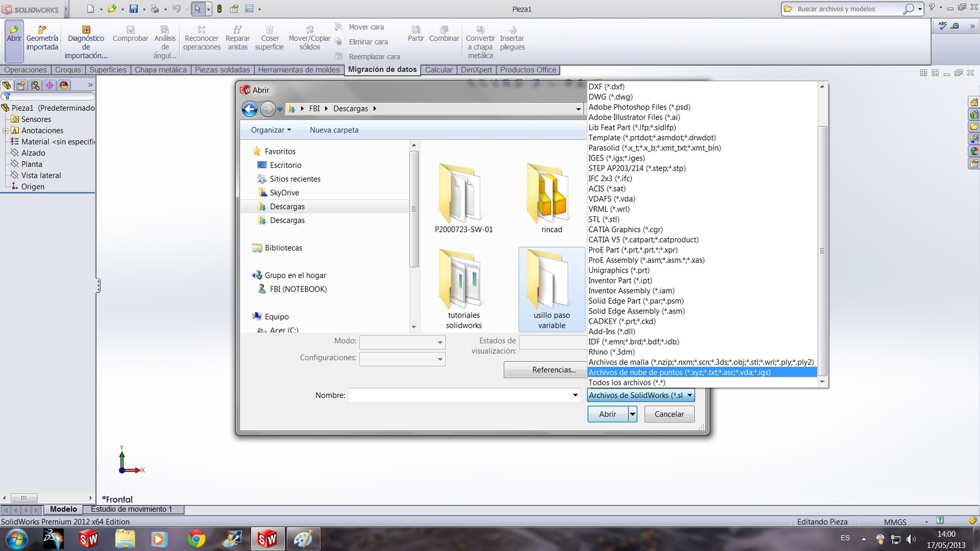Screen dimensions: 980x551
Task: Click Reparar aristas tool
Action: [238, 38]
